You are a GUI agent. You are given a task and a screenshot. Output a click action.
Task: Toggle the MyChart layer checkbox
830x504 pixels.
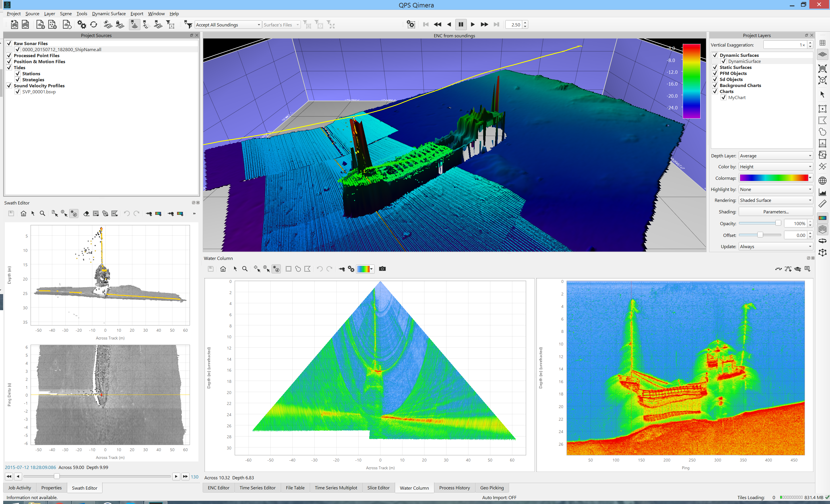pyautogui.click(x=723, y=97)
